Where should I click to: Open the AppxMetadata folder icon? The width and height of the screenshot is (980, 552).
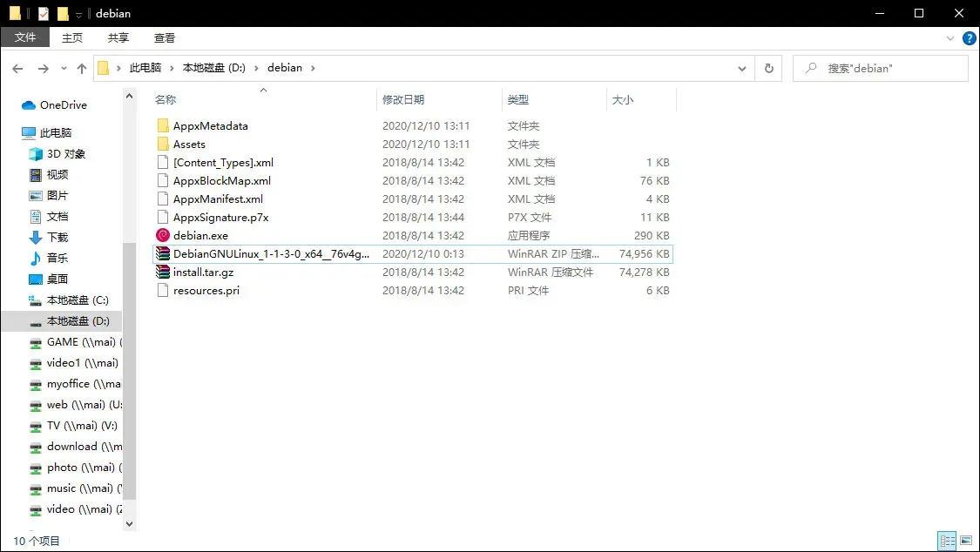(163, 125)
